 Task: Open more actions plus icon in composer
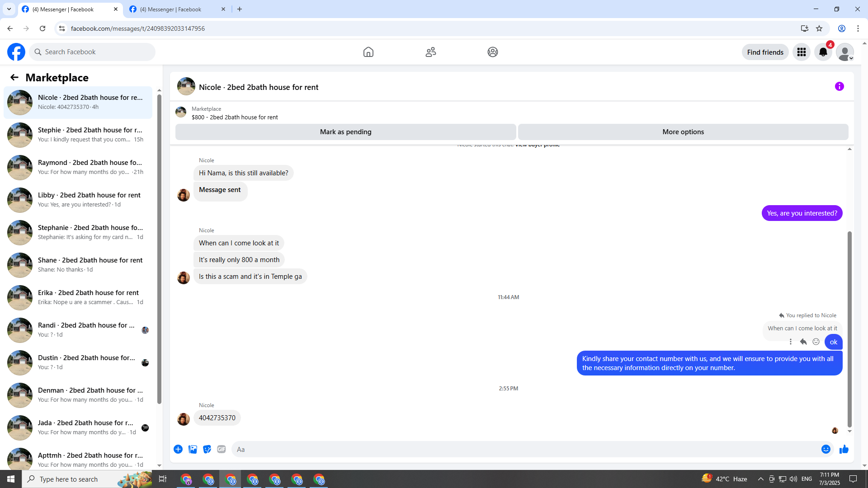[x=178, y=449]
